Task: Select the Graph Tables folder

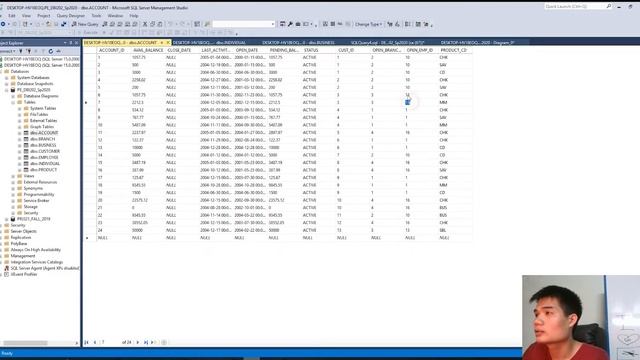Action: [x=42, y=127]
